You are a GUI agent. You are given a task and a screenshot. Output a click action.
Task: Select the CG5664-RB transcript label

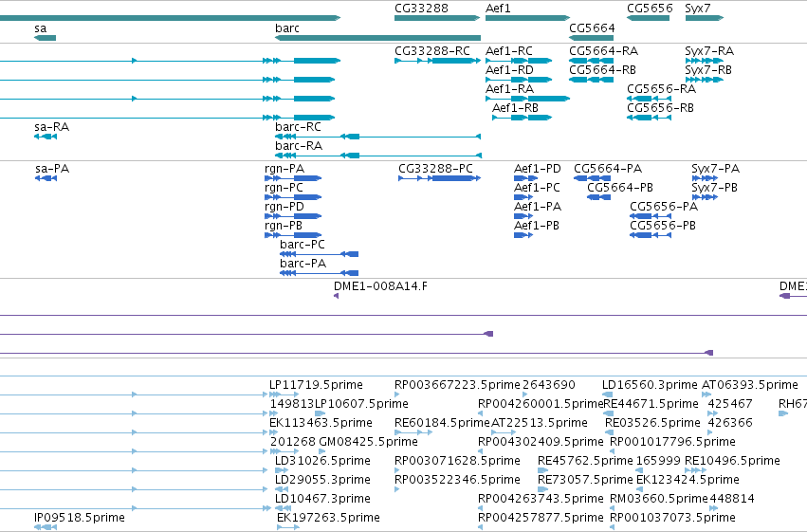click(603, 70)
